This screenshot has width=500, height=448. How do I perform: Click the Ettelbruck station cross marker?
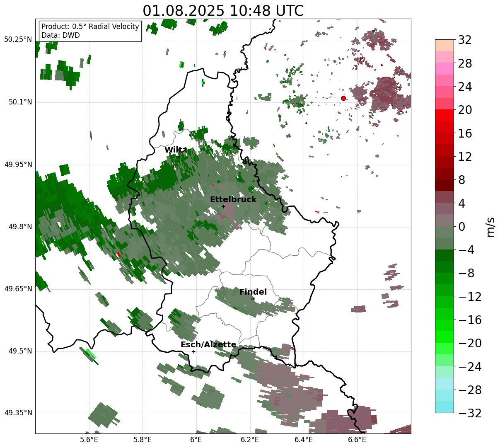pos(223,206)
